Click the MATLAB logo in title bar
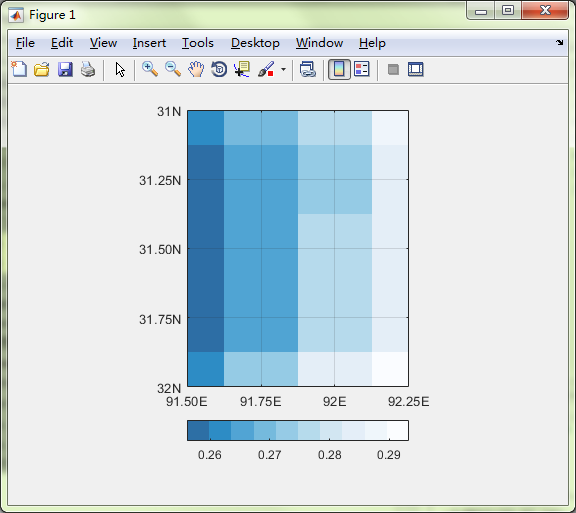This screenshot has width=576, height=513. [x=16, y=15]
